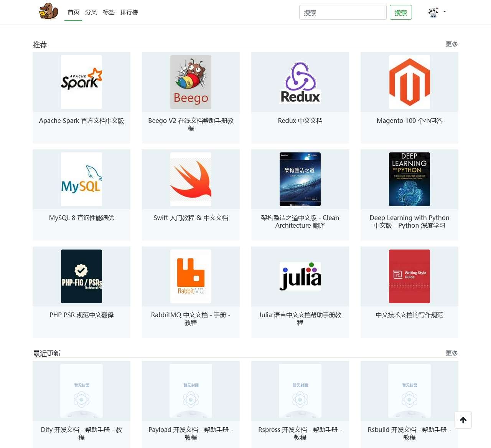Open the PHP-FIG / PSRs cover
Screen dimensions: 491x448
81,276
